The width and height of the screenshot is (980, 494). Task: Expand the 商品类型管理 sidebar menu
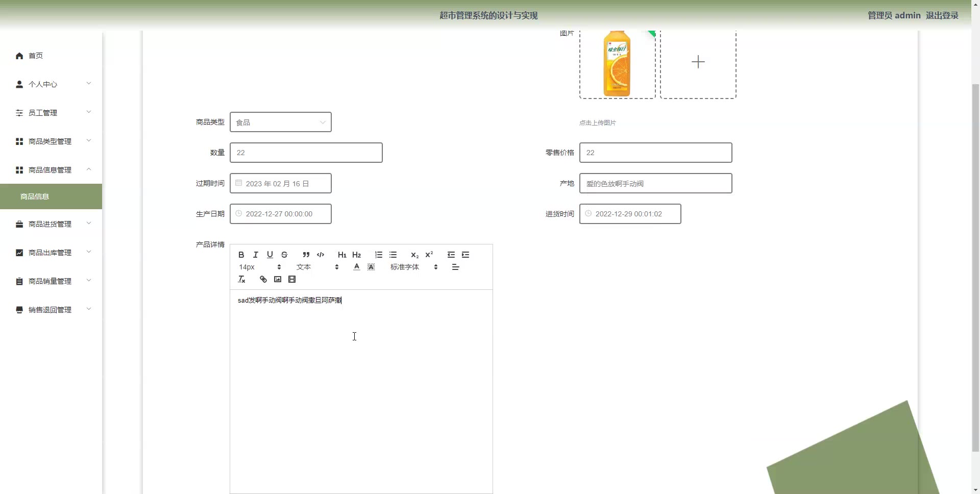(51, 141)
